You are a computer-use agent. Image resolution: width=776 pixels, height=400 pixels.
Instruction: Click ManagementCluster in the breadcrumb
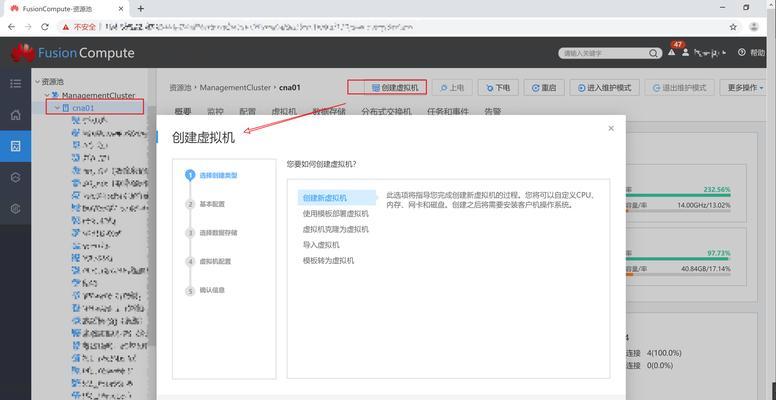pos(235,88)
